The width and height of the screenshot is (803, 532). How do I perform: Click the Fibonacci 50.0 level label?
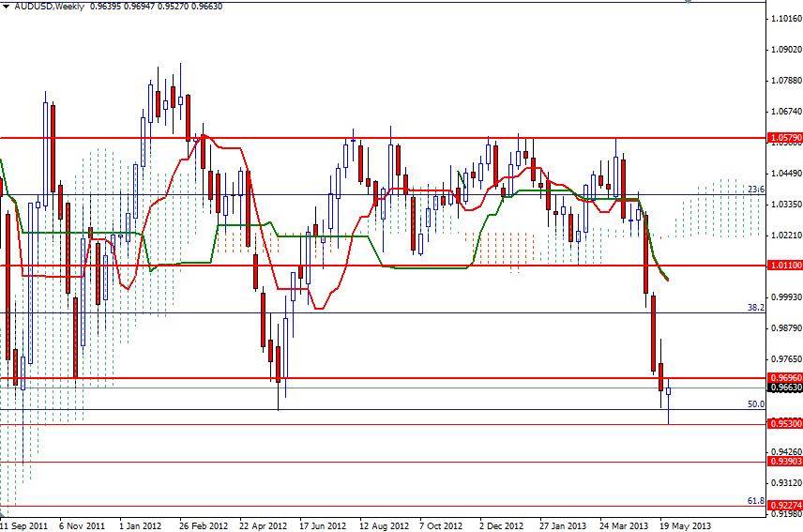756,404
